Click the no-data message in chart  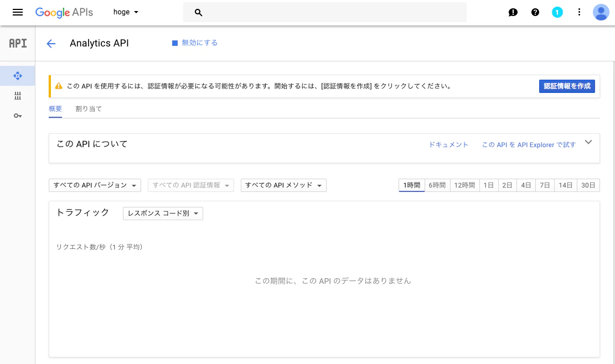(x=333, y=281)
